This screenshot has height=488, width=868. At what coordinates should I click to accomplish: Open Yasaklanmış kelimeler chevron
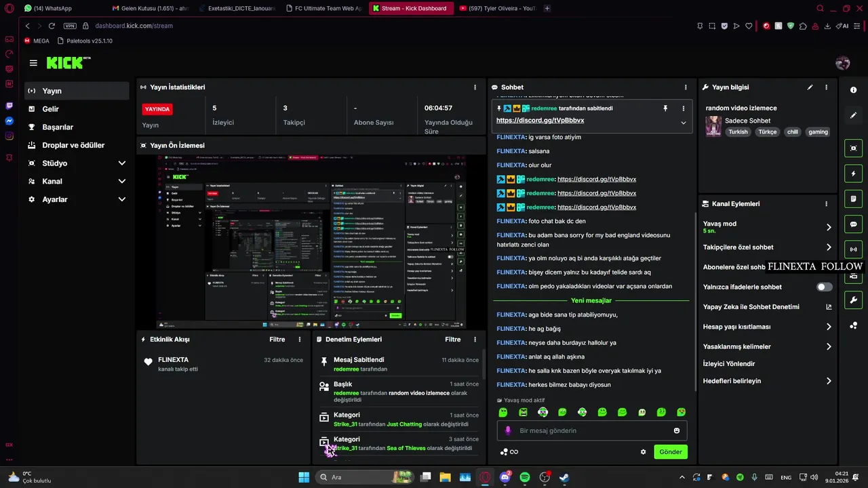point(829,347)
